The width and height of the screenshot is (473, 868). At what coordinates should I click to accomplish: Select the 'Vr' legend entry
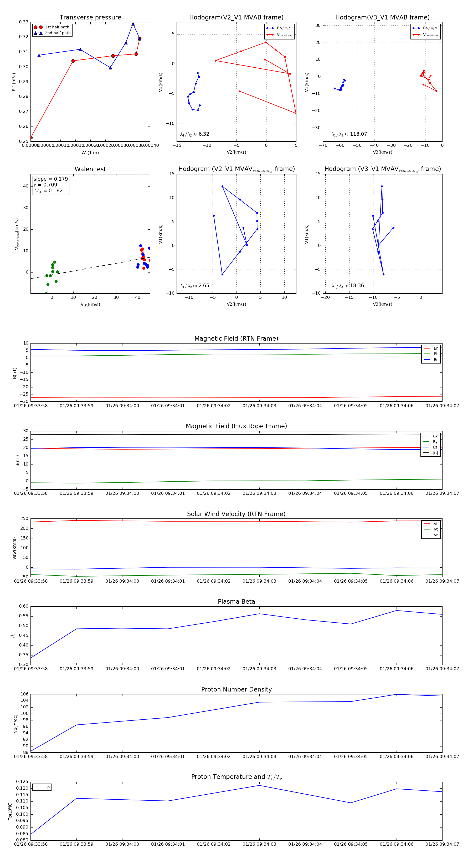[x=431, y=524]
